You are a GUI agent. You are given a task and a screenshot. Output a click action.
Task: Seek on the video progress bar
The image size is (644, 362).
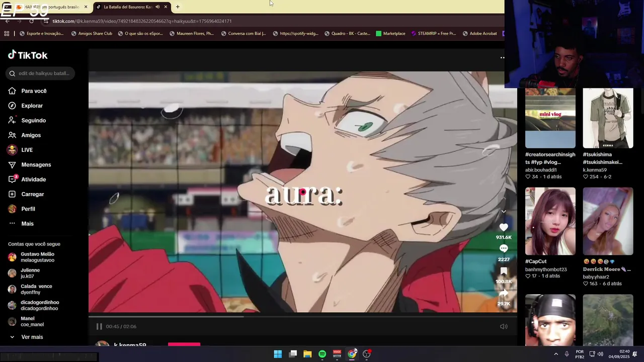coord(302,316)
